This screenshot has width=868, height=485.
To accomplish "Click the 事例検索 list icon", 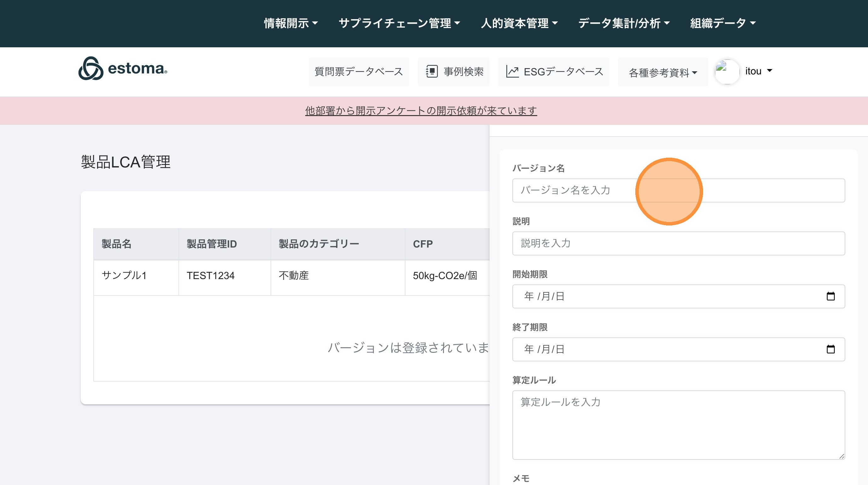I will click(432, 72).
